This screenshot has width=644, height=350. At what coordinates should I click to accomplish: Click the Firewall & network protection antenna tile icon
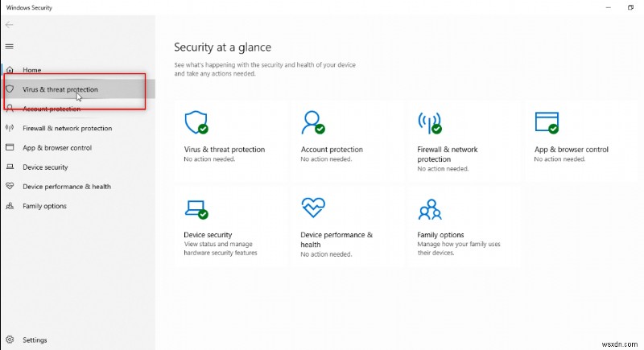tap(429, 122)
